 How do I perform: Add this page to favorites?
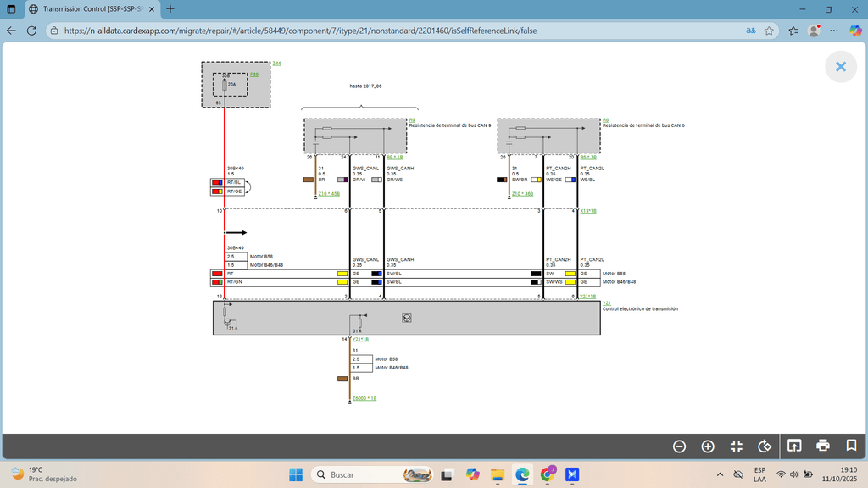click(x=769, y=30)
